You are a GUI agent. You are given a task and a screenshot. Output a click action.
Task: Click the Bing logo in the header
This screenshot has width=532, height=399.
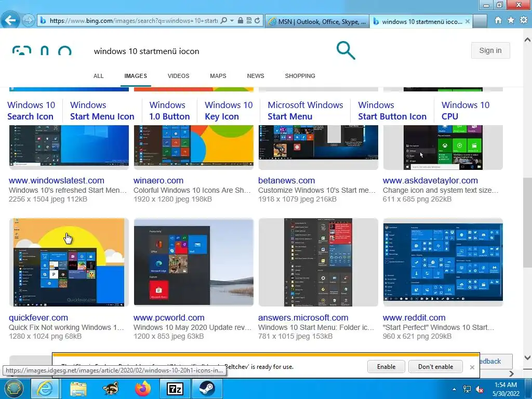pyautogui.click(x=42, y=50)
